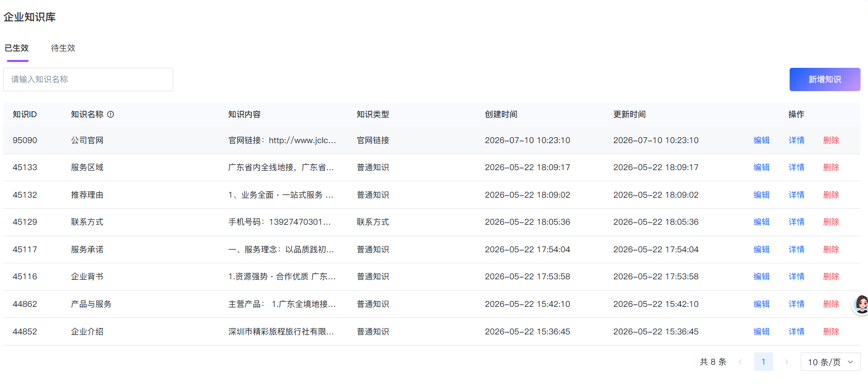The height and width of the screenshot is (389, 868).
Task: Edit the 联系方式 entry with ID 45129
Action: point(762,222)
